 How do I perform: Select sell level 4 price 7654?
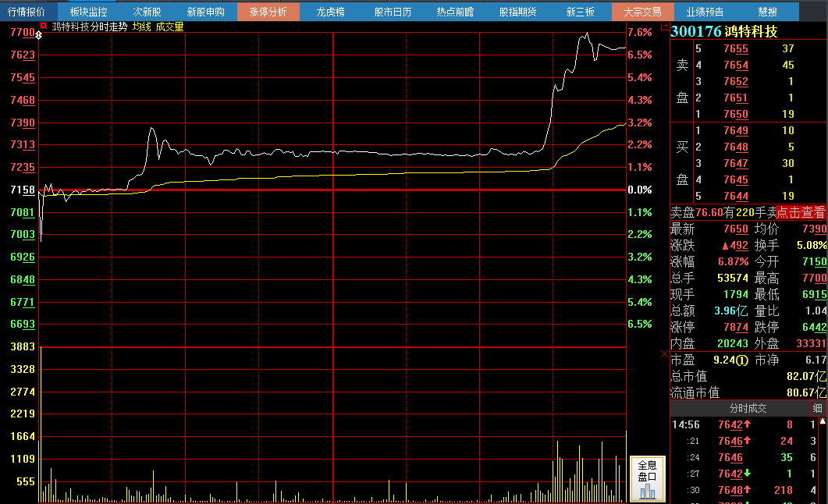point(736,65)
